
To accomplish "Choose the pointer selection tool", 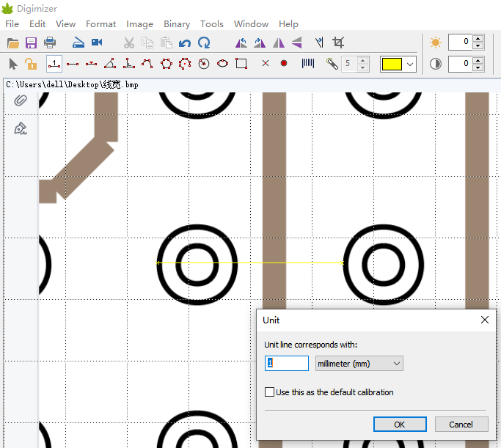I will [13, 64].
